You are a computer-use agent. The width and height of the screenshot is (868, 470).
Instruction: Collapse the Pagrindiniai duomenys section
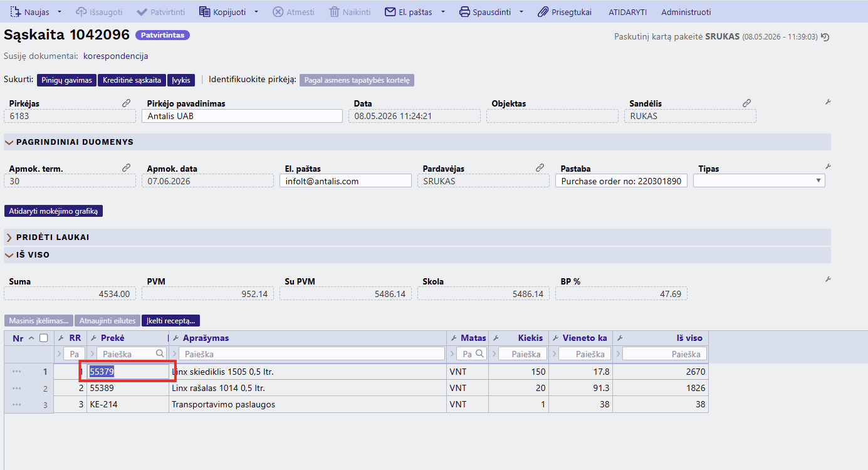click(9, 142)
